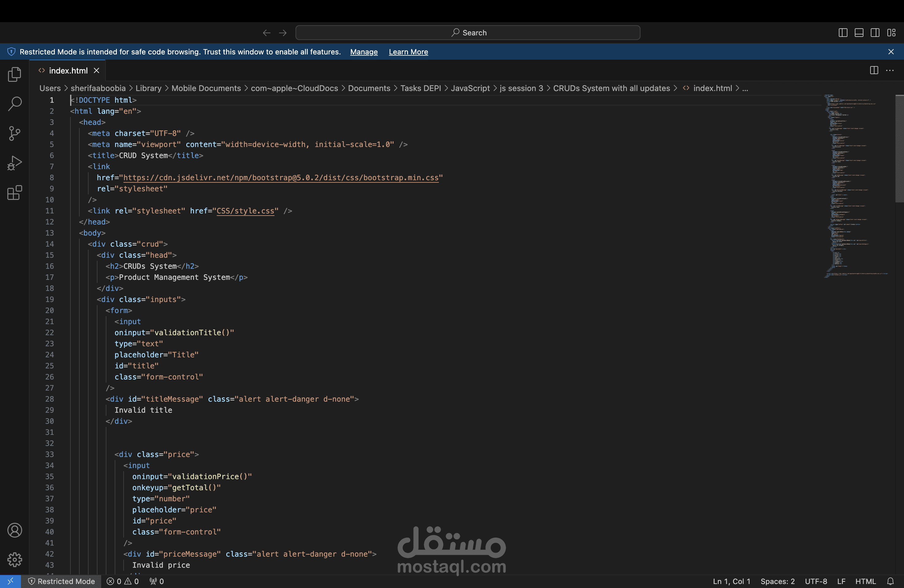Click the top Search command center field
904x588 pixels.
click(x=468, y=33)
